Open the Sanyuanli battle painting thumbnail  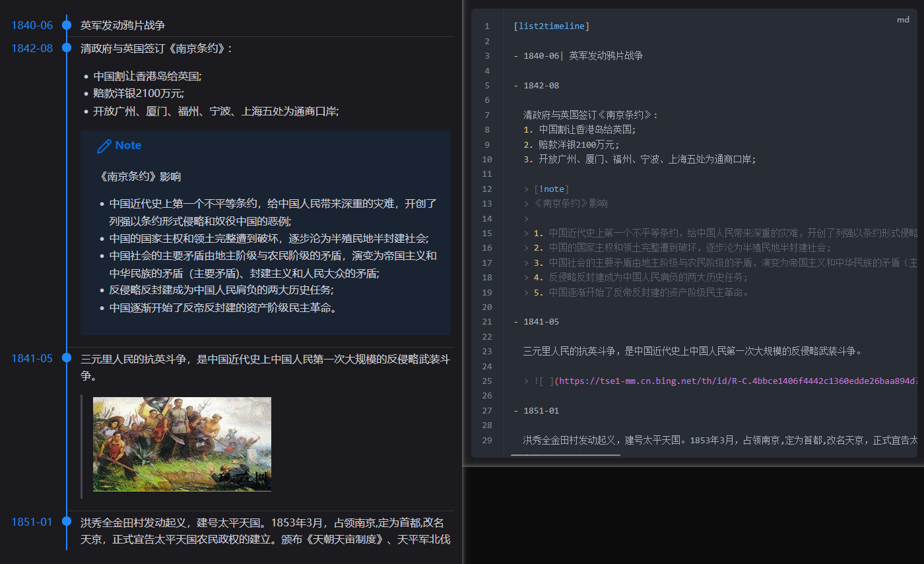(181, 444)
